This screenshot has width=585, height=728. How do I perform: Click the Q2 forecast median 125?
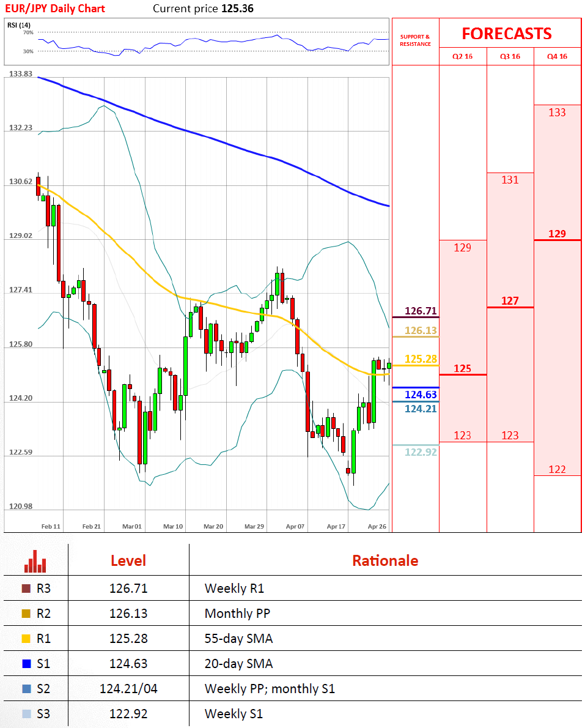pyautogui.click(x=463, y=369)
